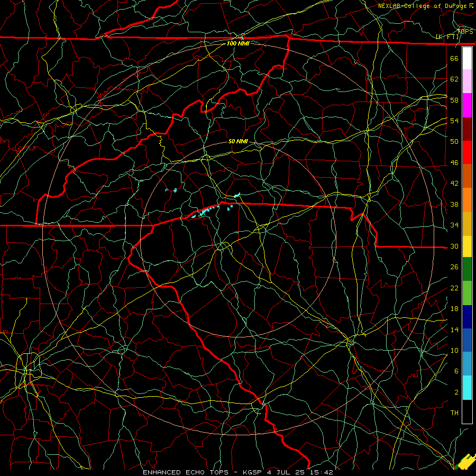476x476 pixels.
Task: Click the yellow 30 kft legend swatch
Action: (467, 246)
